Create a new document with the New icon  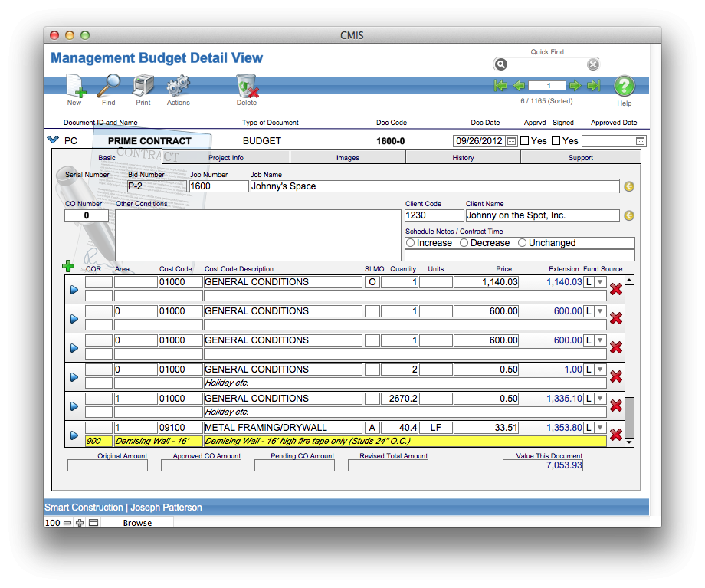click(x=74, y=87)
